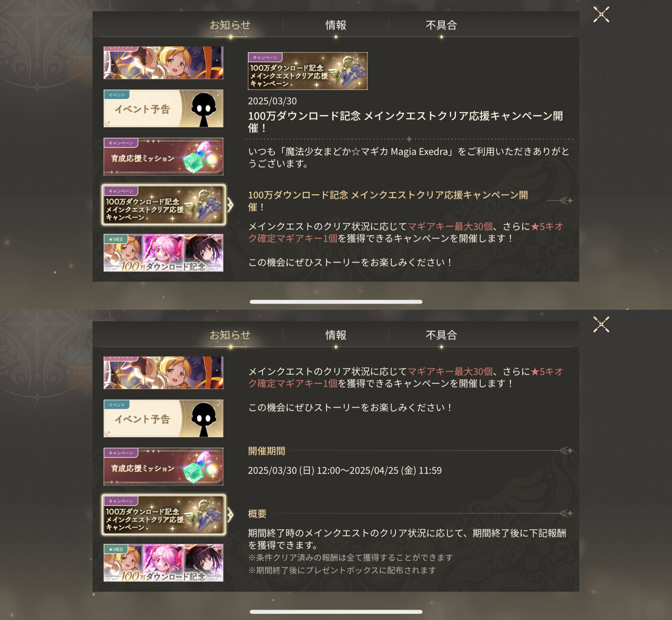Open 育成応援ミッション banner in upper list
Screen dimensions: 672x620
pyautogui.click(x=163, y=157)
